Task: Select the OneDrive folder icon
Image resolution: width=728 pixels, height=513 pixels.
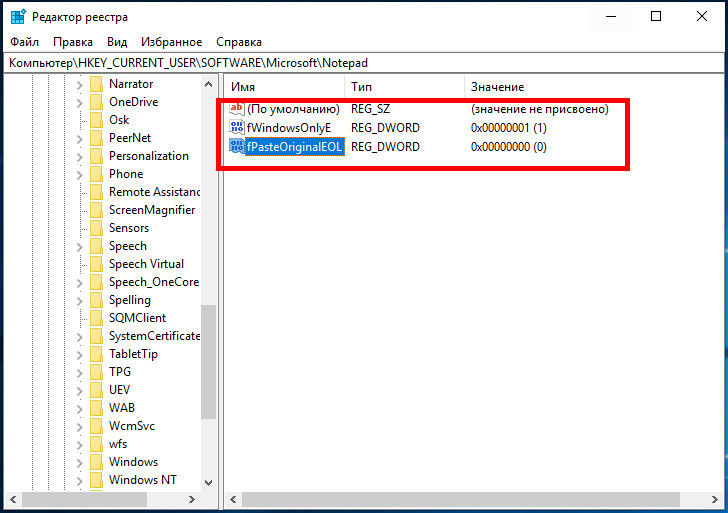Action: (x=96, y=102)
